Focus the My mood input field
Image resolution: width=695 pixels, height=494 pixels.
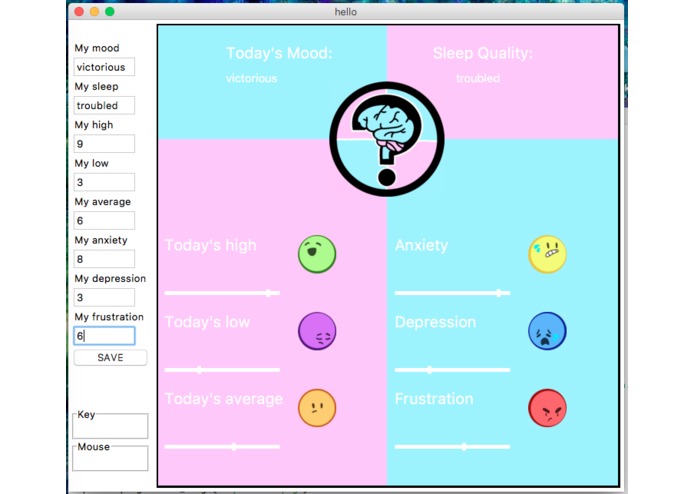[104, 67]
